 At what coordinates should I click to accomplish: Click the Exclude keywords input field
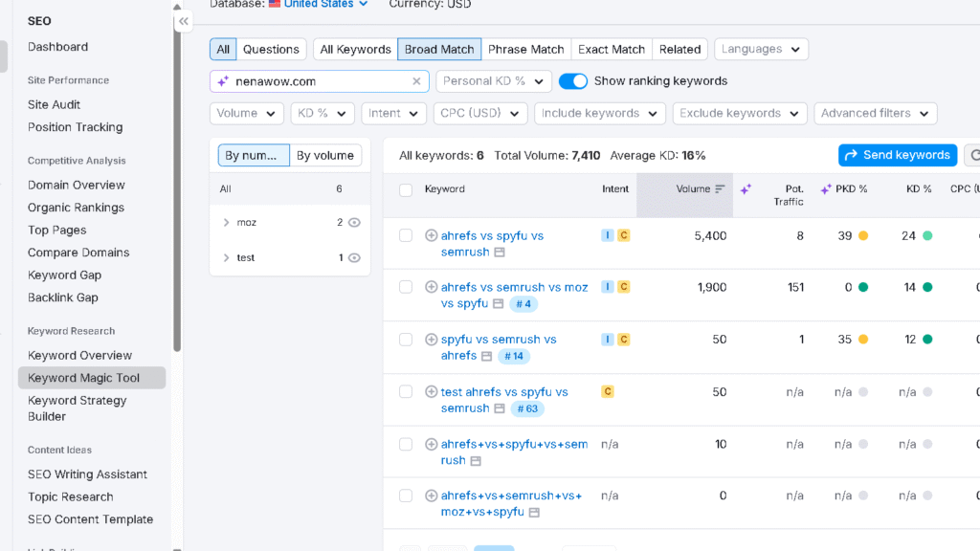(x=739, y=113)
